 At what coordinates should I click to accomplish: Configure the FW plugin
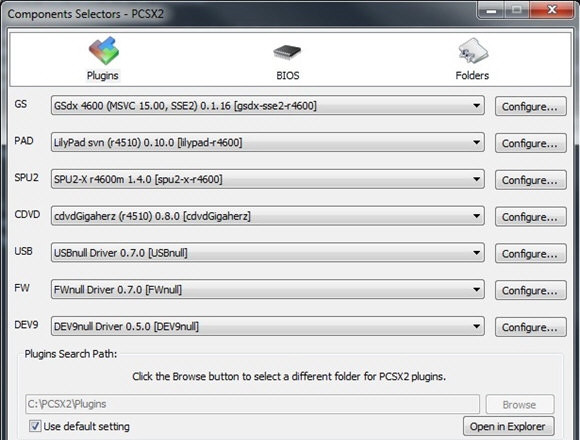point(530,290)
